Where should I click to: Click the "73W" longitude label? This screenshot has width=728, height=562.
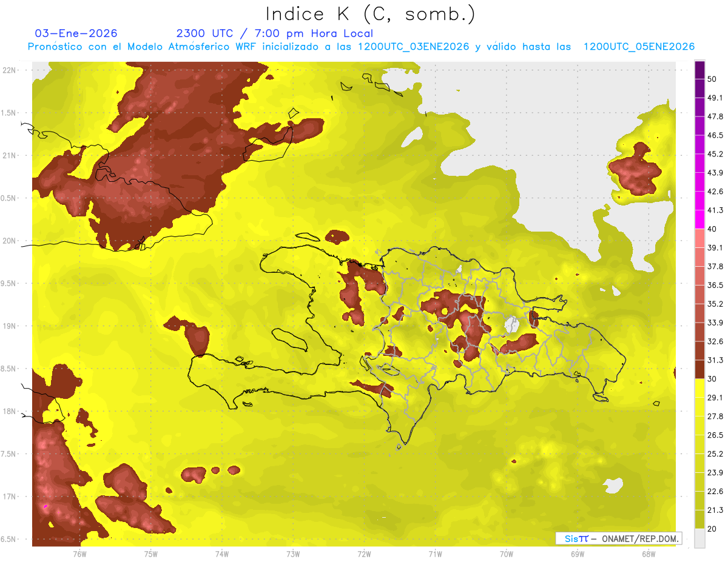point(293,554)
